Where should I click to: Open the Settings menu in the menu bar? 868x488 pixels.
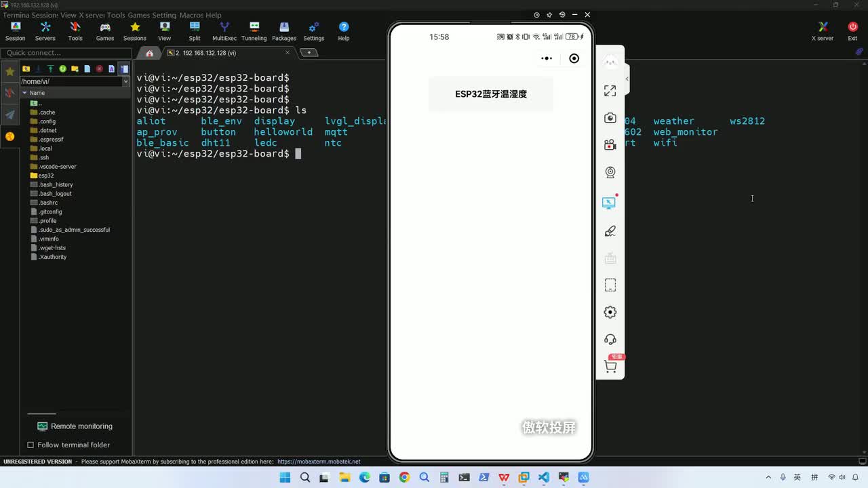(x=163, y=15)
